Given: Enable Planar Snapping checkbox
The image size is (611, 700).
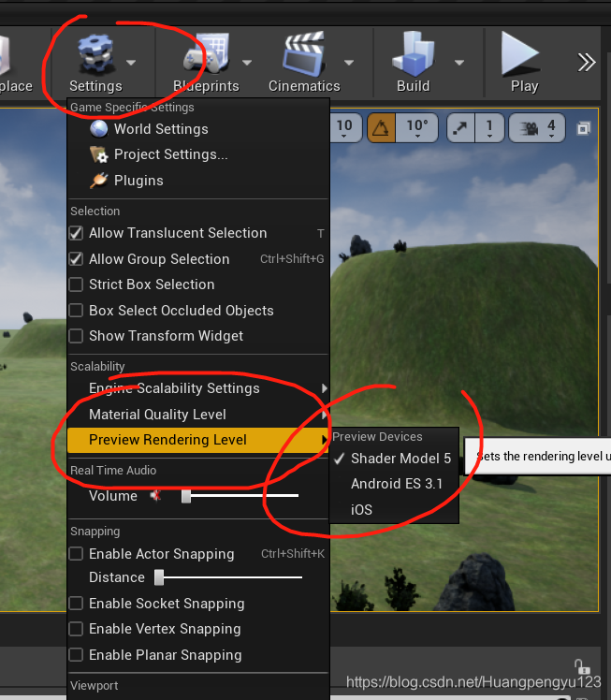Looking at the screenshot, I should click(76, 654).
